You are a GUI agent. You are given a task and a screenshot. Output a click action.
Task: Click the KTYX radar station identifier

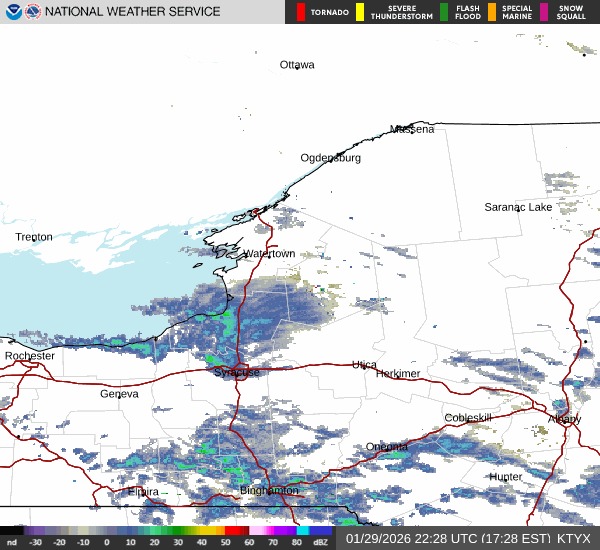[x=574, y=538]
